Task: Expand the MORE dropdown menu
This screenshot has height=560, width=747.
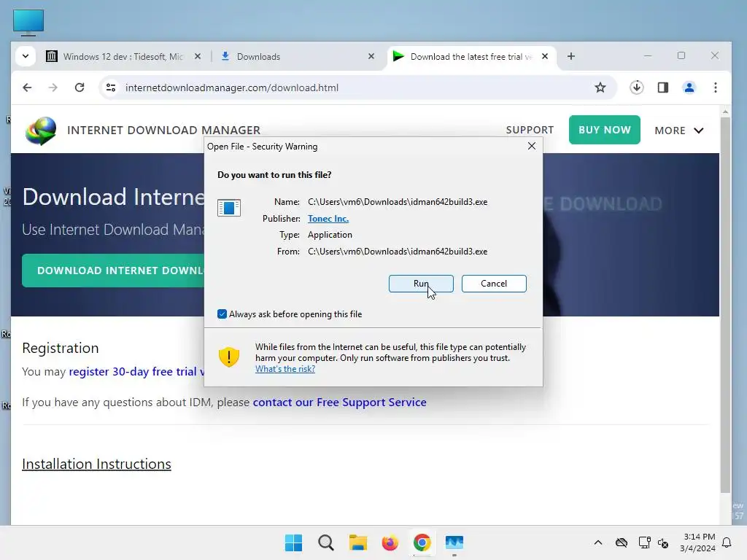Action: point(679,131)
